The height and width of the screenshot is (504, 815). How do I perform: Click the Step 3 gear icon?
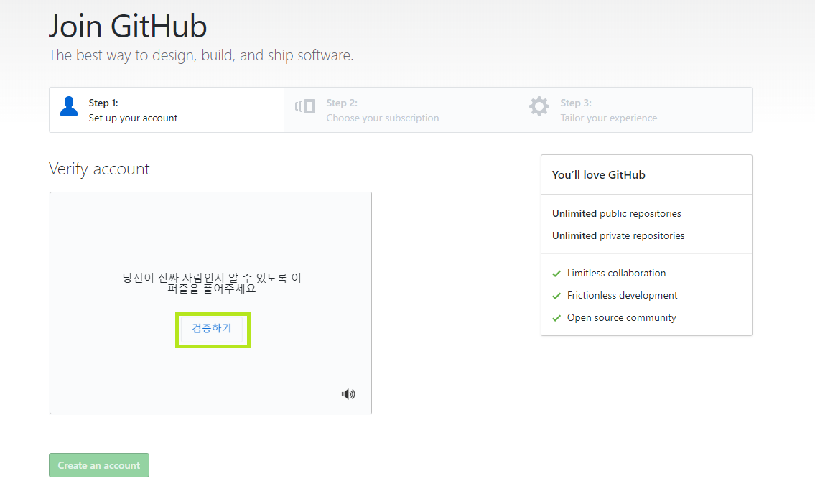pyautogui.click(x=539, y=106)
